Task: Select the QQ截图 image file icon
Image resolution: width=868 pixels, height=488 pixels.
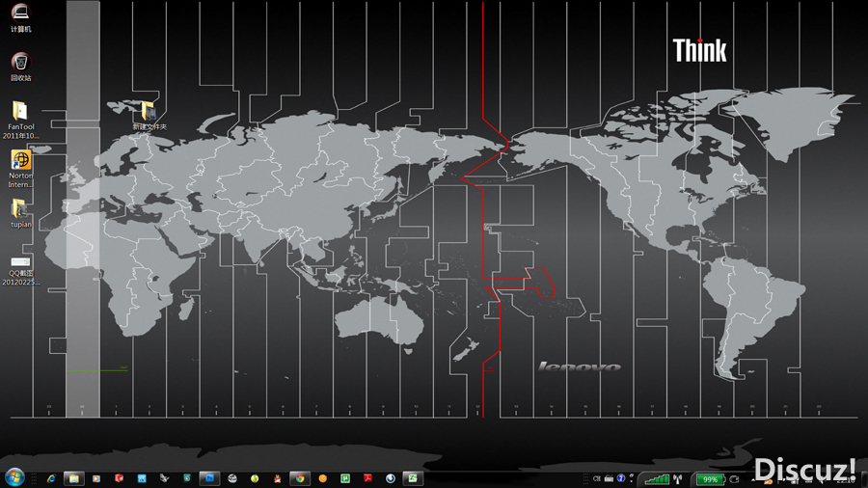Action: pos(20,271)
